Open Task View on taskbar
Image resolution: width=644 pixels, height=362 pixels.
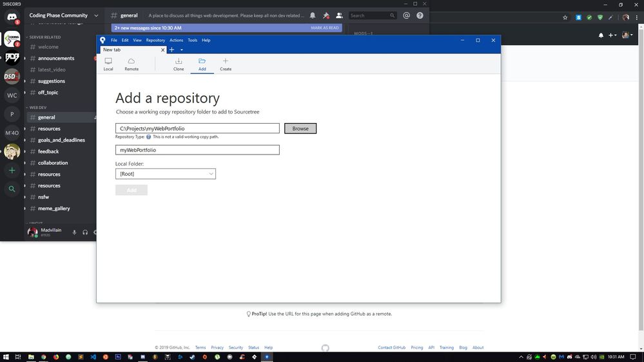[18, 357]
